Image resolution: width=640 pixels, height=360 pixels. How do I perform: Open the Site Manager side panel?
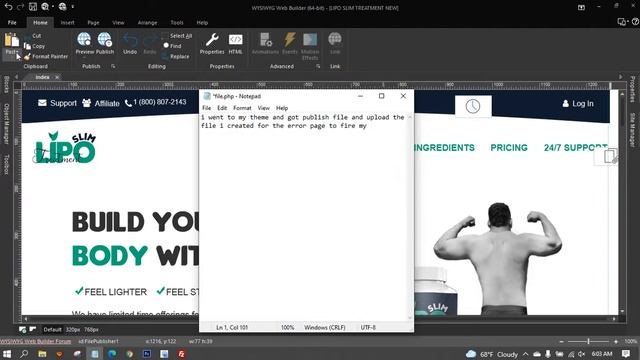pyautogui.click(x=632, y=129)
